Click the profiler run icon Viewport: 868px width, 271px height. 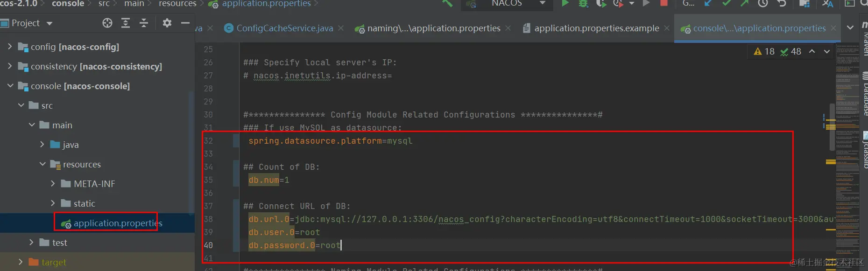tap(618, 3)
